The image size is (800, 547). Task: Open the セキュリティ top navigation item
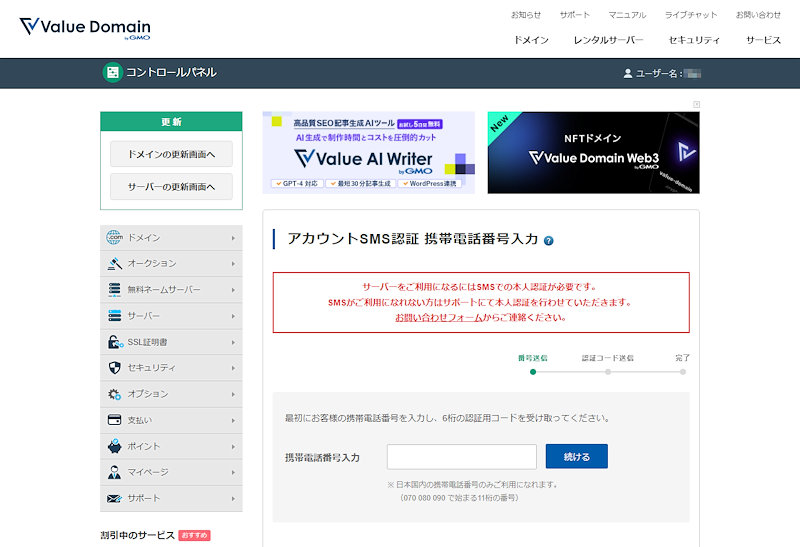click(x=694, y=40)
